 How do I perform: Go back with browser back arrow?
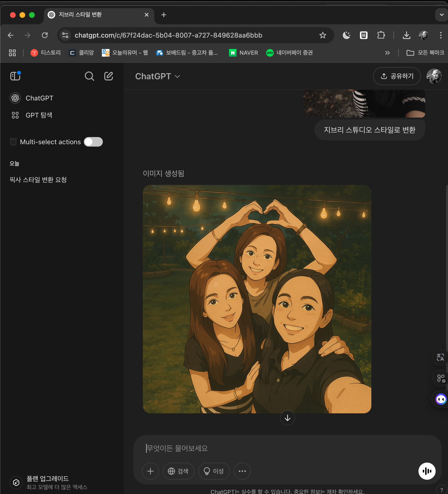(x=10, y=35)
